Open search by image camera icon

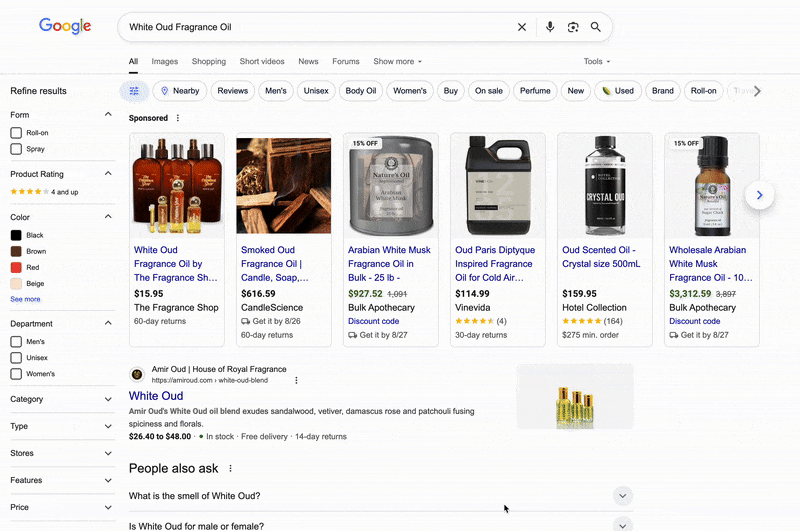coord(573,27)
